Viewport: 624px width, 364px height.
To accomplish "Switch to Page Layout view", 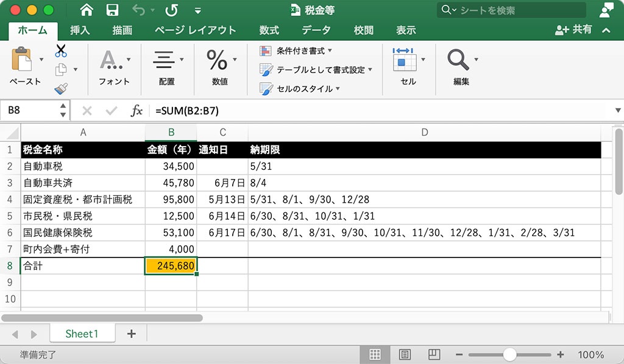I will 405,354.
